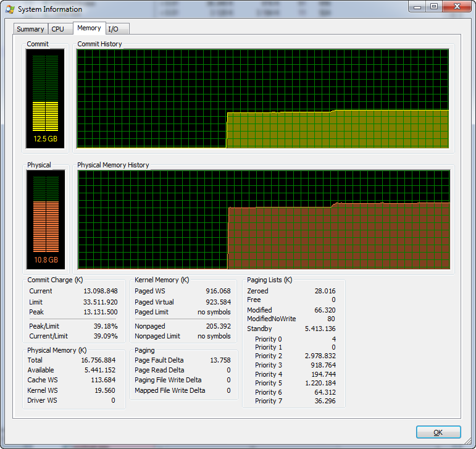Click the Physical Memory History graph
476x449 pixels.
[x=264, y=219]
